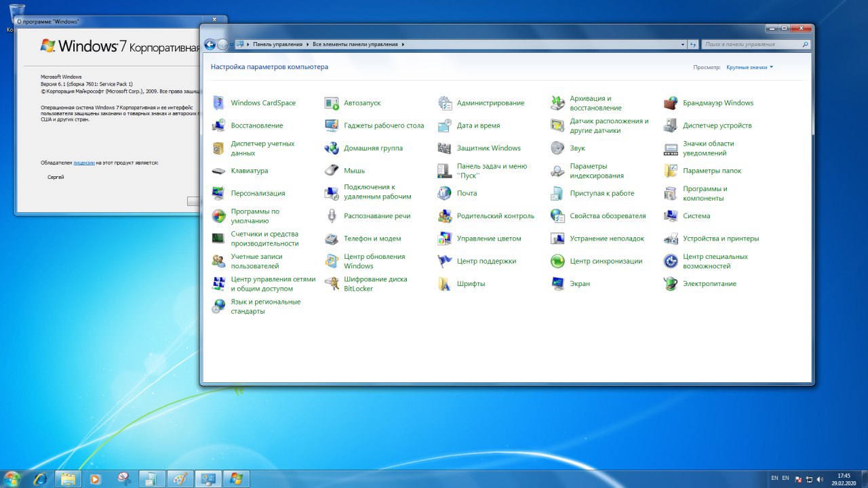The image size is (868, 488).
Task: Launch Internet Explorer from the taskbar
Action: pyautogui.click(x=40, y=479)
